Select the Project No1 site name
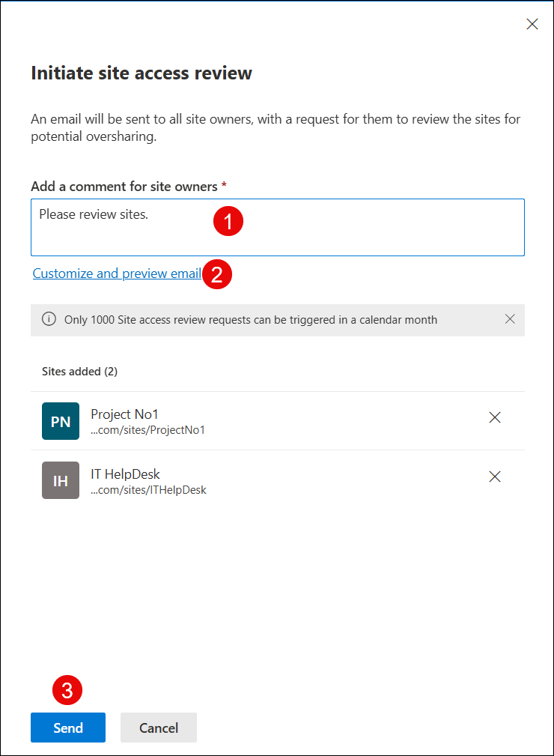Screen dimensions: 554x756 (125, 414)
